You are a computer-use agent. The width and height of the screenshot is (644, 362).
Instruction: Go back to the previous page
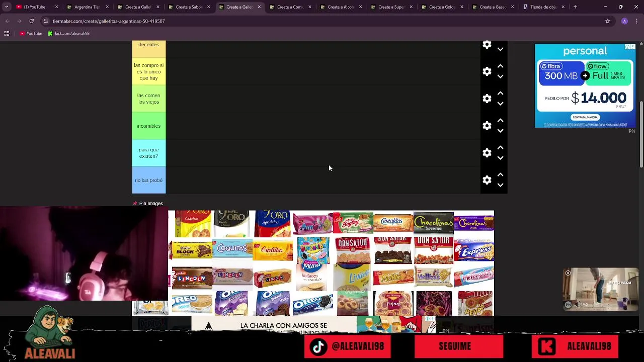pos(7,21)
